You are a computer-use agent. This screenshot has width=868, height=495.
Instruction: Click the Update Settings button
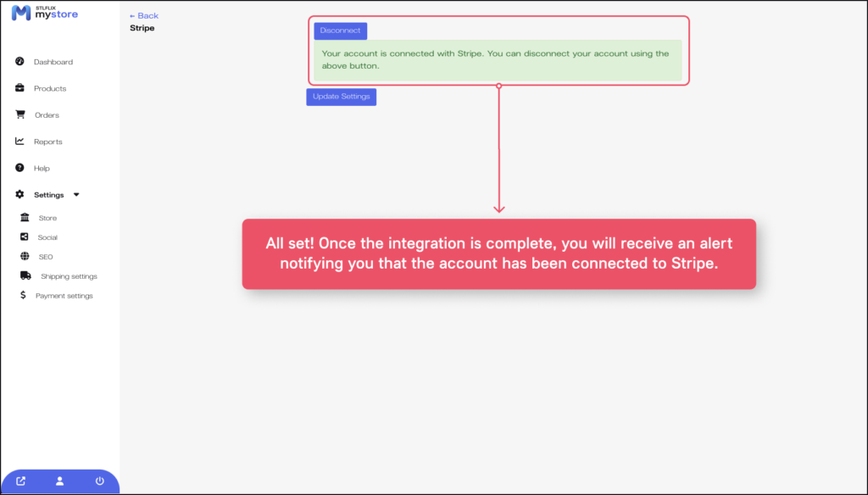click(x=341, y=97)
